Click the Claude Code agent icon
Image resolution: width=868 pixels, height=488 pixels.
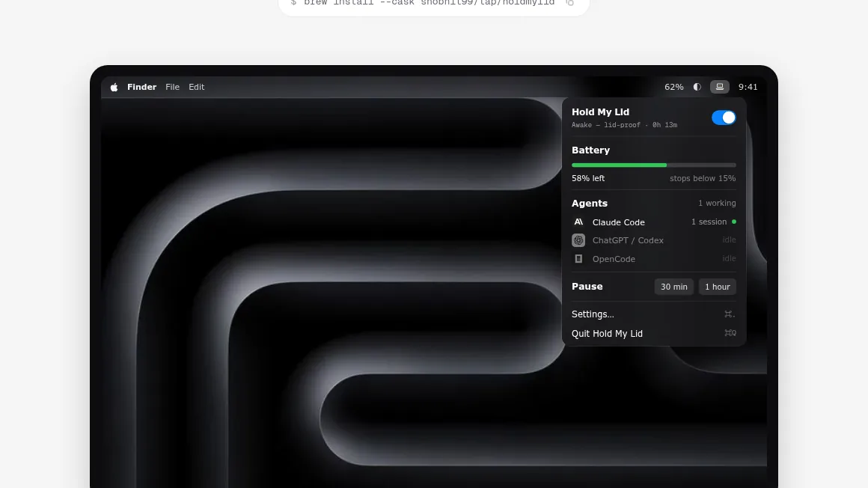click(578, 222)
